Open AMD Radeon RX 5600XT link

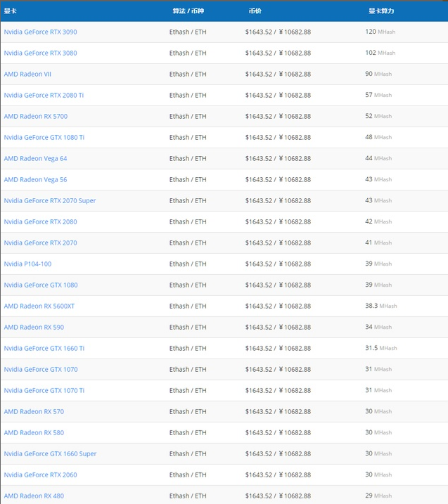[39, 306]
